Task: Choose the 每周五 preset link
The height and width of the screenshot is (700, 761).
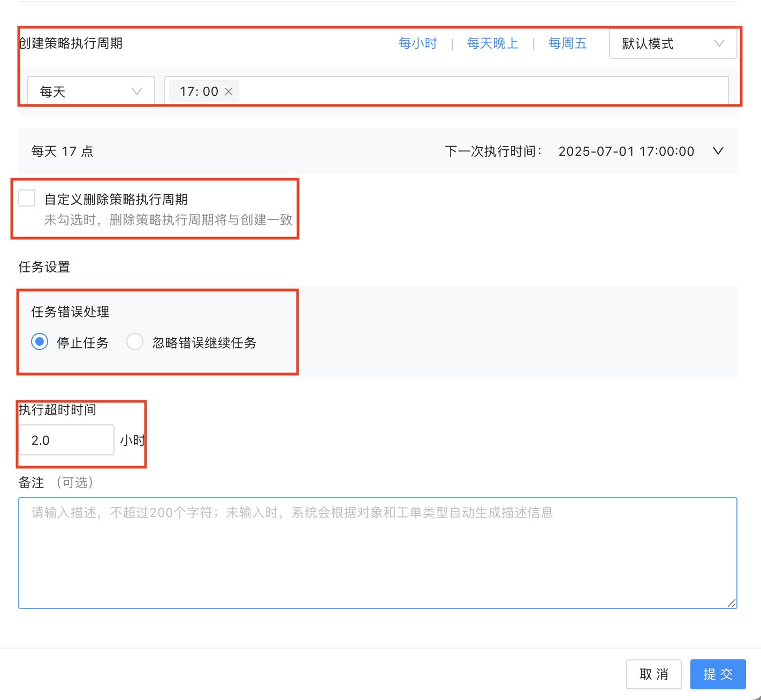Action: (567, 43)
